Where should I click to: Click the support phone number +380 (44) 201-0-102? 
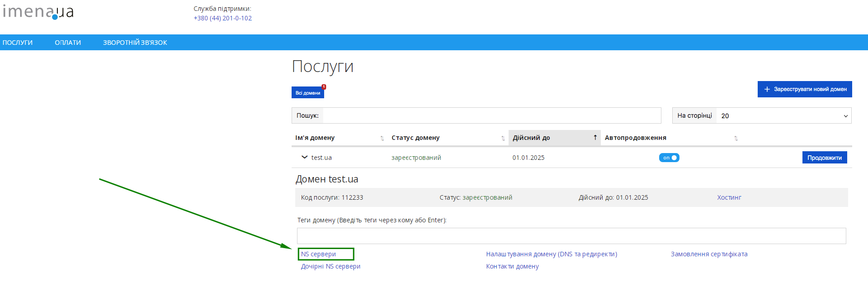pos(222,18)
